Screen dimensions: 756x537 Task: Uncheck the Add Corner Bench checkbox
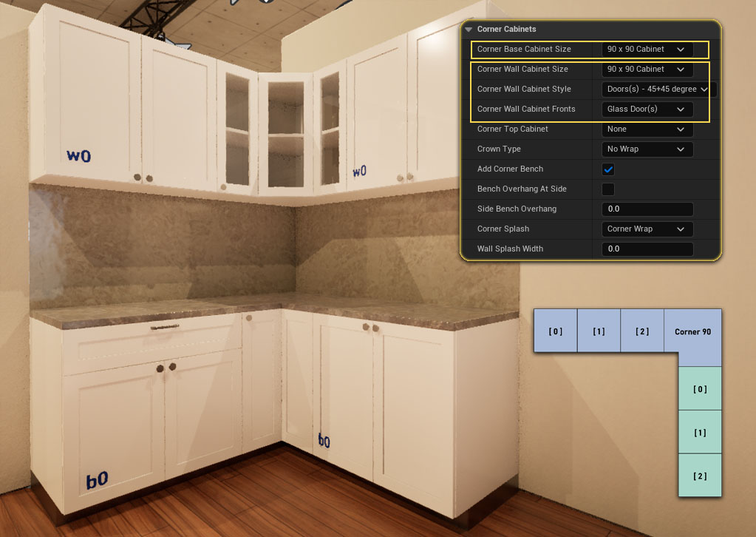click(x=608, y=169)
